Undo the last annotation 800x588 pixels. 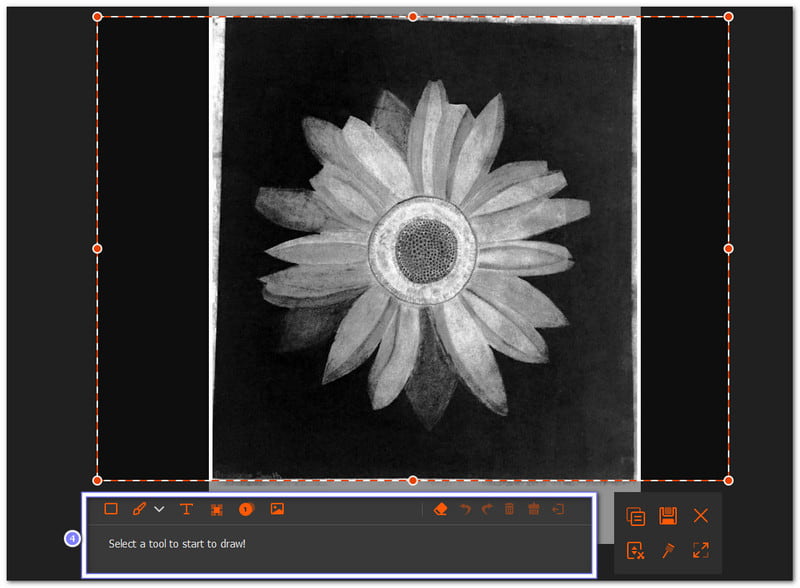point(464,509)
